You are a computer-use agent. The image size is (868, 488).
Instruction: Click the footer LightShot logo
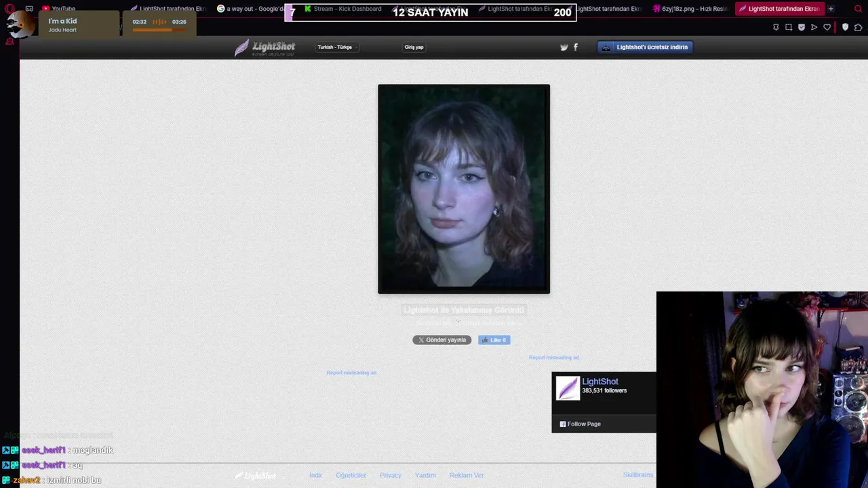coord(255,476)
